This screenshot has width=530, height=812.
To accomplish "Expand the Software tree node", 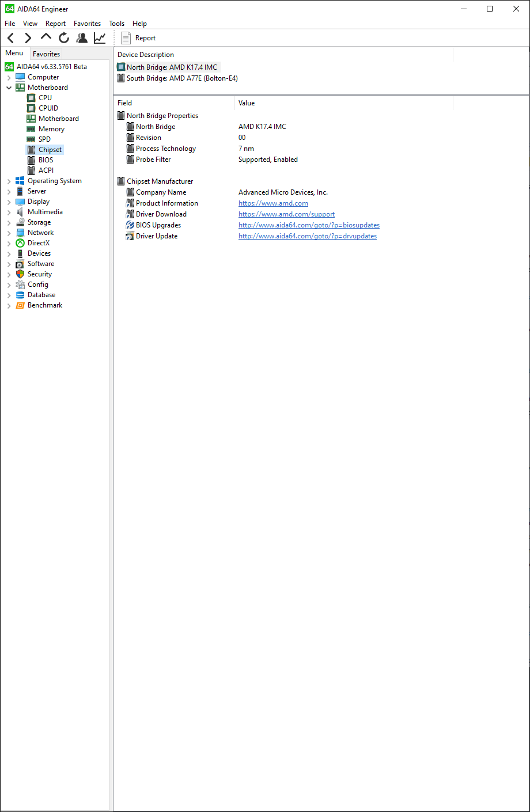I will pyautogui.click(x=9, y=264).
